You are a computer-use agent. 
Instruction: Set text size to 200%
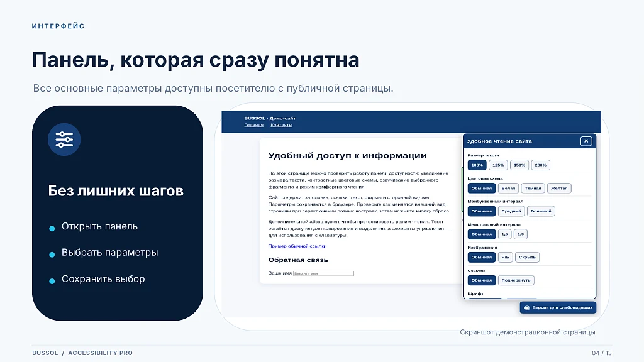[x=540, y=165]
